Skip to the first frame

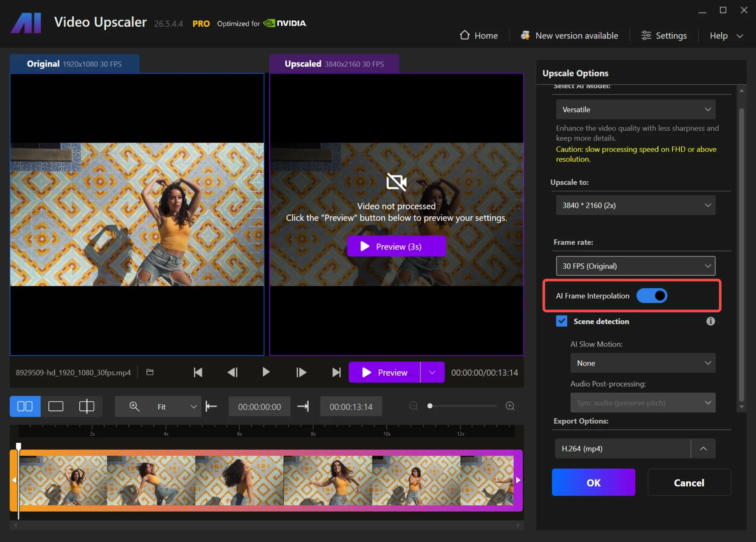click(x=198, y=372)
